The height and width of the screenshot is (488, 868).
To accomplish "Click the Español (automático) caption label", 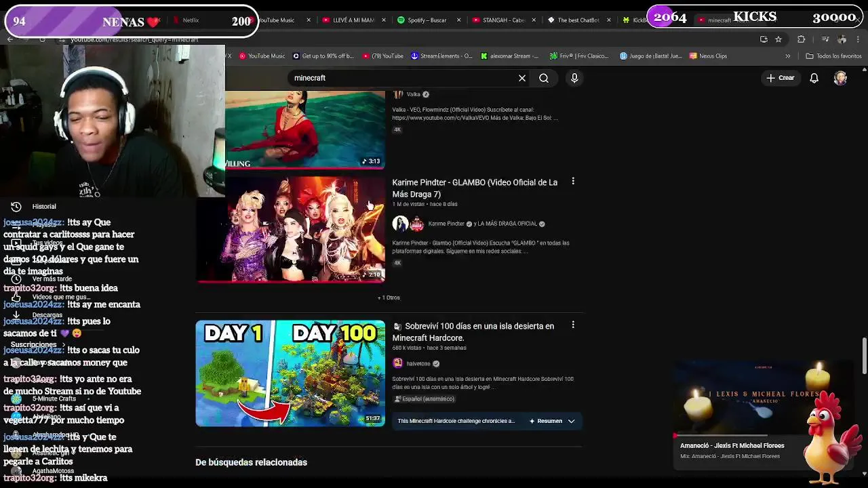I will (425, 399).
